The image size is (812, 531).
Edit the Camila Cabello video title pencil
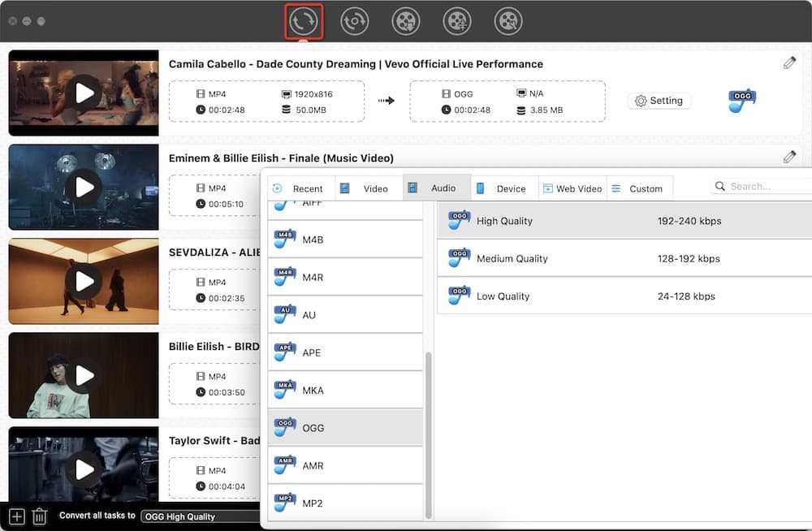pyautogui.click(x=789, y=63)
